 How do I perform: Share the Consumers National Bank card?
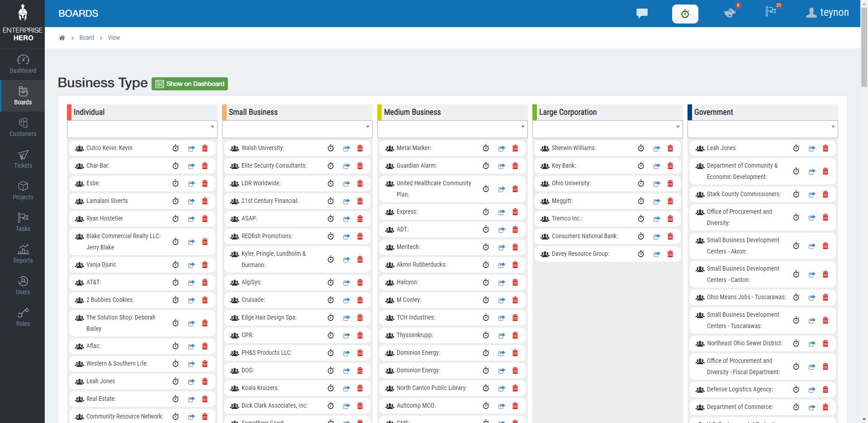pos(657,236)
